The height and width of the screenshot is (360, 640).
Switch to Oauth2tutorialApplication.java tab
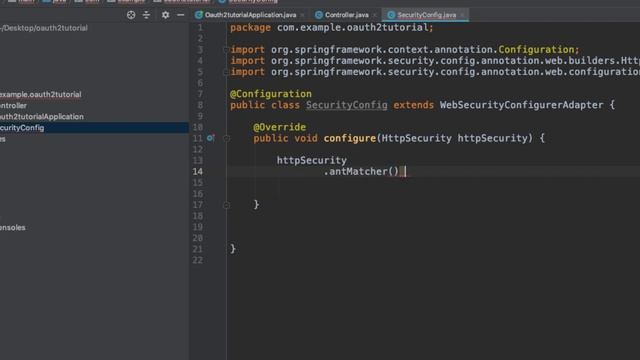pyautogui.click(x=250, y=15)
